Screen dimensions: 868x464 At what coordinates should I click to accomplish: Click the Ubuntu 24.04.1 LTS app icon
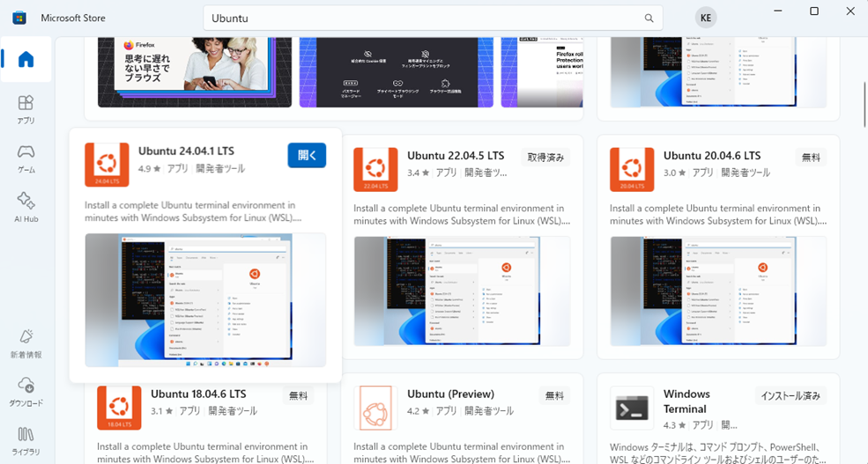coord(107,165)
